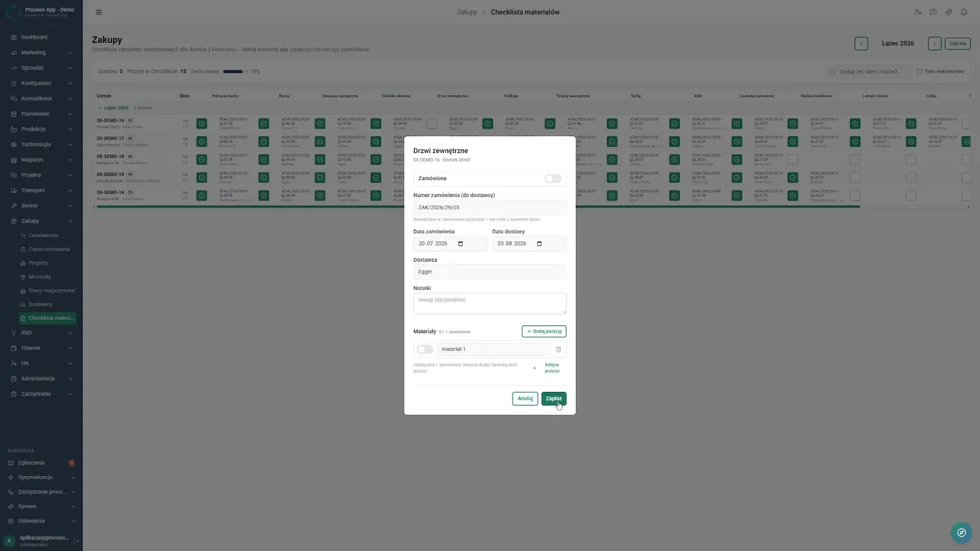Click the Zgłoszenia sidebar icon
This screenshot has height=551, width=980.
tap(11, 463)
